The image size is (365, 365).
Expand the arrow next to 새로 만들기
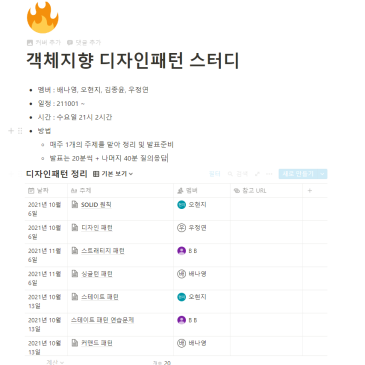322,174
